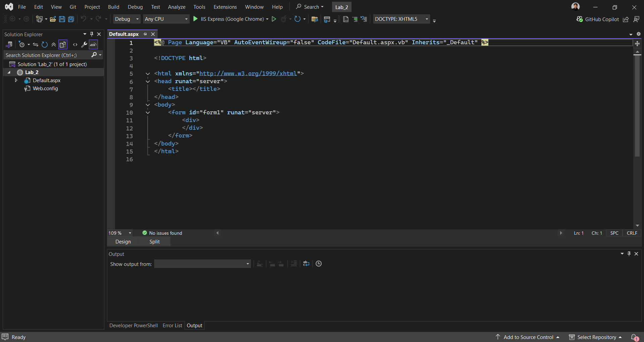Open the DOCTYPE: XHTML5 dropdown
Screen dimensions: 644x342
coord(401,19)
